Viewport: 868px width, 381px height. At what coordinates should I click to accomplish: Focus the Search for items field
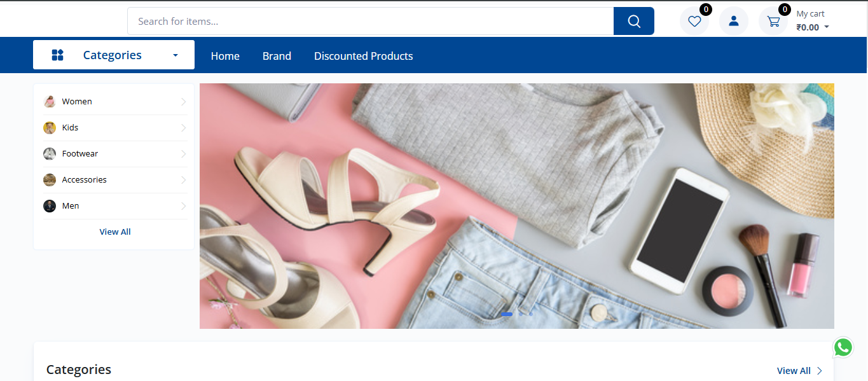coord(371,21)
